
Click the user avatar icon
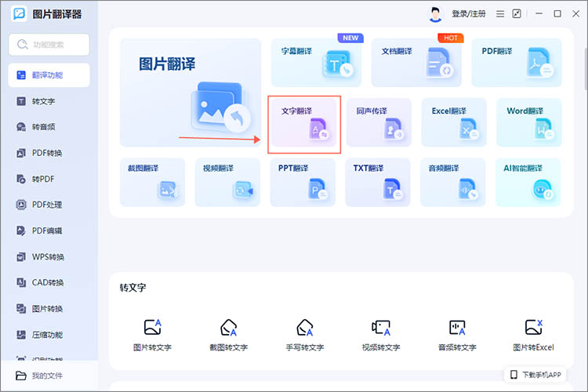pos(435,15)
